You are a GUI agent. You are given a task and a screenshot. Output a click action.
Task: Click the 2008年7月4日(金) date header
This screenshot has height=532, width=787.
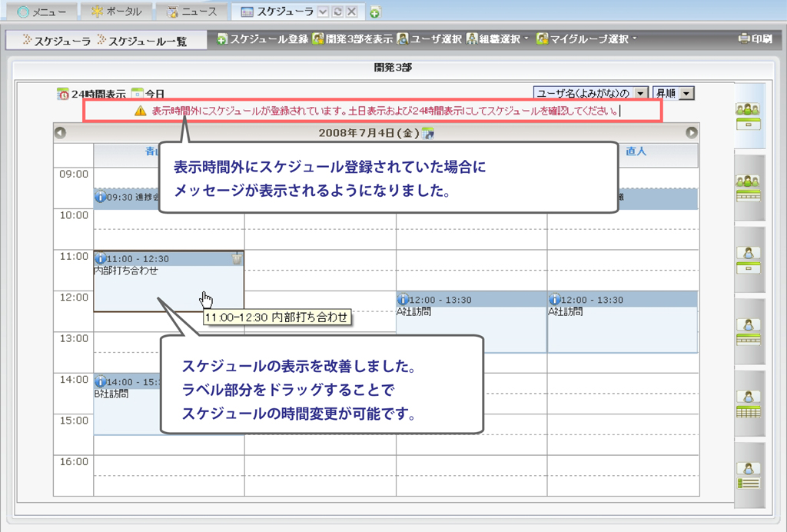click(x=369, y=133)
